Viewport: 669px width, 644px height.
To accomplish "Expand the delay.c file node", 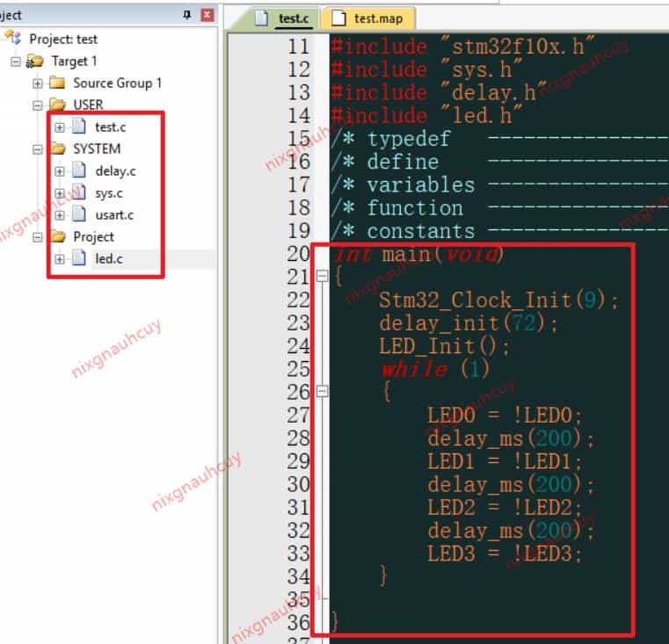I will (x=60, y=171).
